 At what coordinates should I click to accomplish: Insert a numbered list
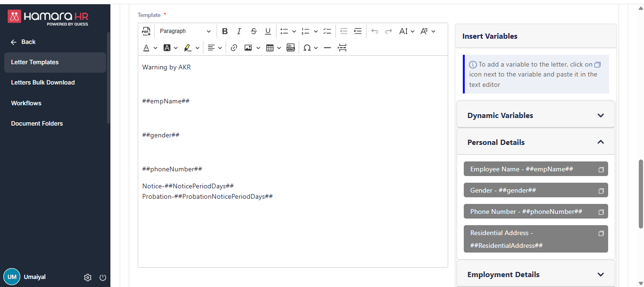tap(305, 31)
